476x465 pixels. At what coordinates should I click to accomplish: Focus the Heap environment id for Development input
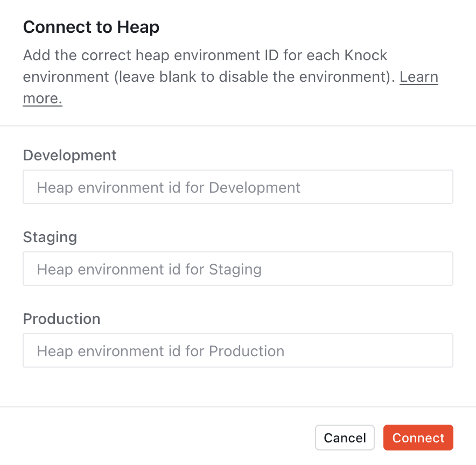point(237,187)
